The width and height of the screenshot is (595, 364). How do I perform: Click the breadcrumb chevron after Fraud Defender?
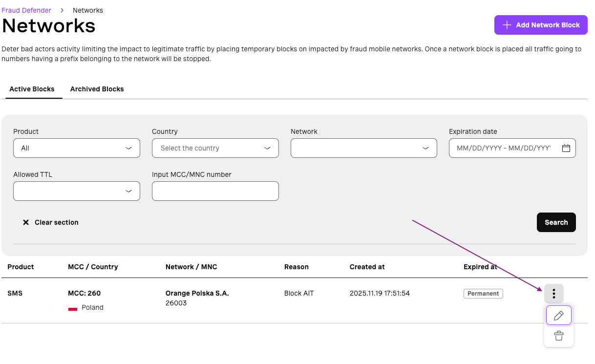coord(62,10)
